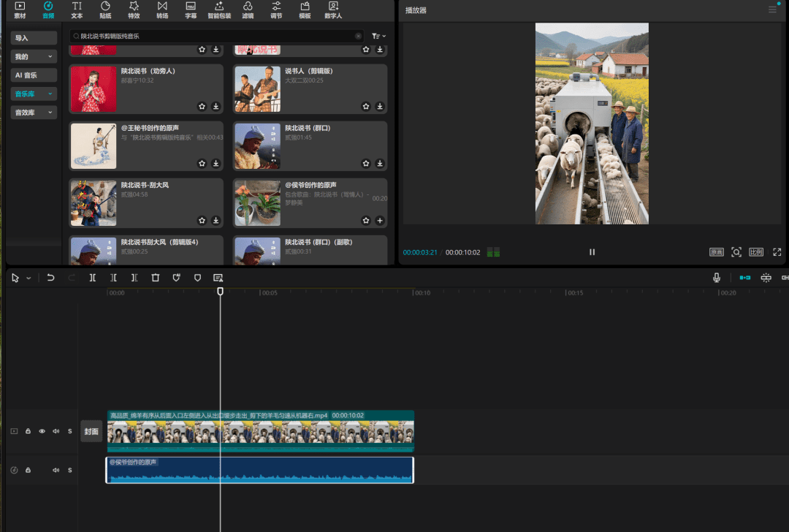Download the 陕北说书（群口） 01:45 track

coord(380,163)
